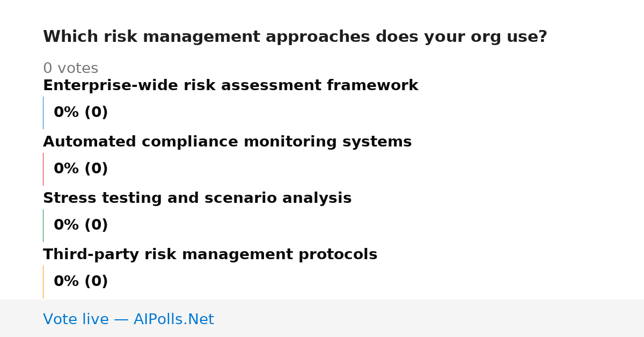This screenshot has width=644, height=337.
Task: Click the 0% (0) result under Enterprise-wide framework
Action: (80, 113)
